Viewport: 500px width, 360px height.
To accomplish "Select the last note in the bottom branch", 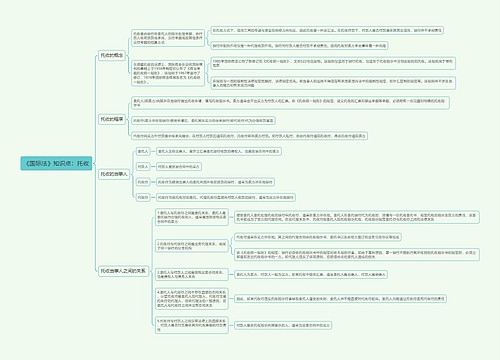I will 283,325.
